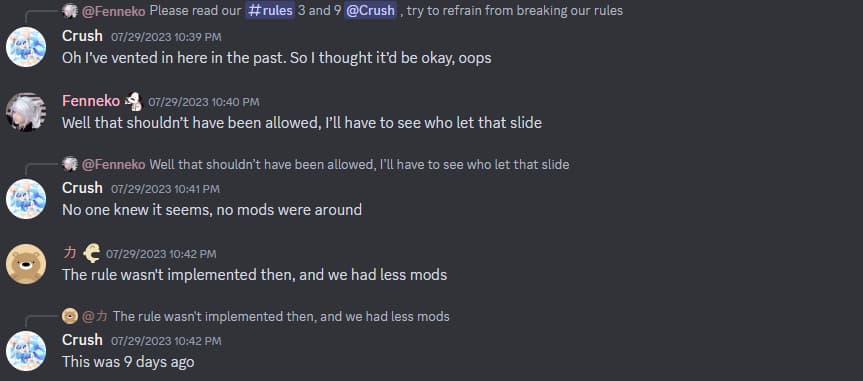Screen dimensions: 863x381
Task: Open Fenneko's large profile avatar
Action: click(26, 112)
